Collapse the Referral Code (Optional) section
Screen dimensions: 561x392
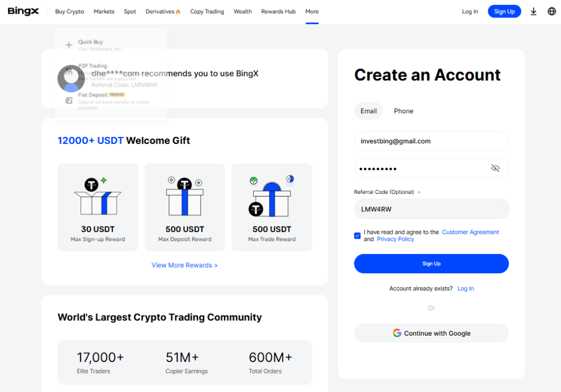coord(387,192)
